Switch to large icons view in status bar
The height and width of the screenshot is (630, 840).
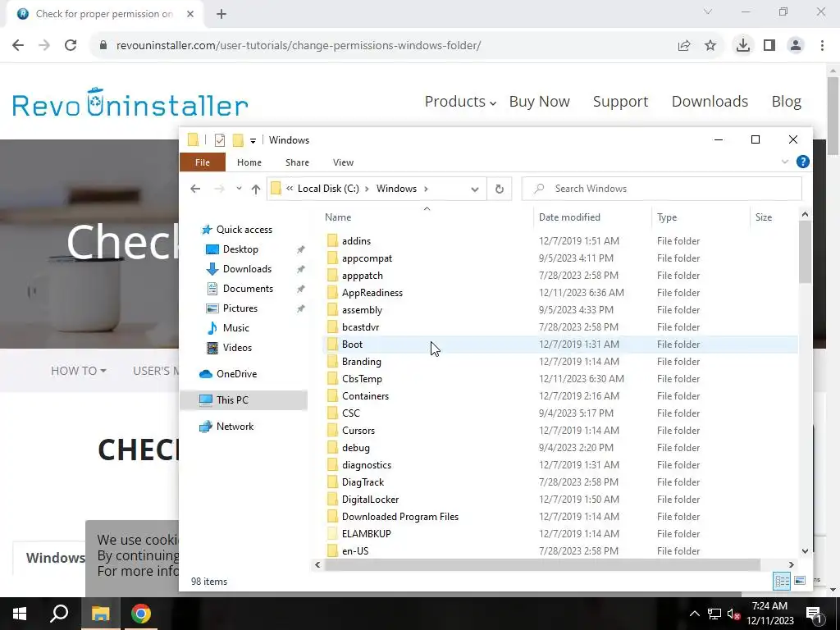click(x=799, y=582)
